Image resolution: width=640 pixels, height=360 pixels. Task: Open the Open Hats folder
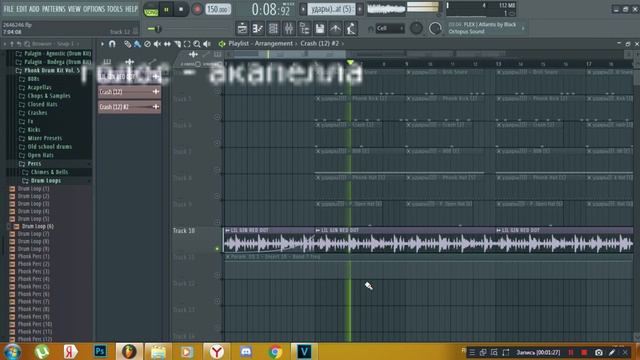pos(36,156)
